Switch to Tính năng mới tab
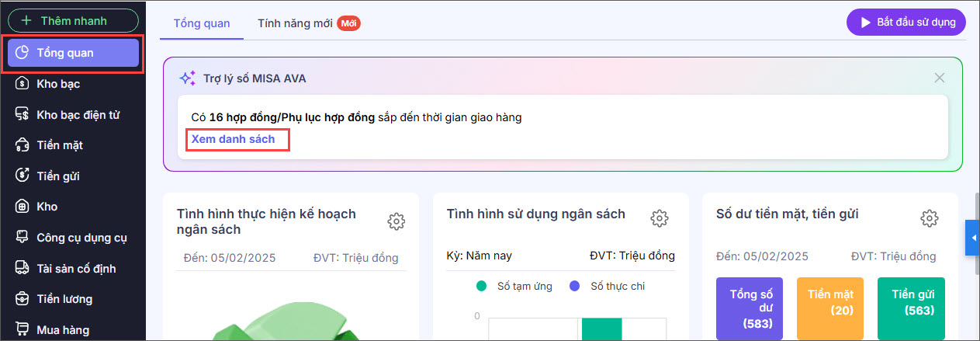 click(x=295, y=23)
